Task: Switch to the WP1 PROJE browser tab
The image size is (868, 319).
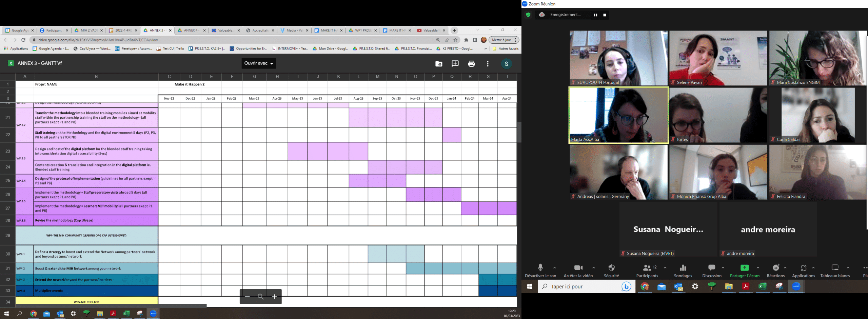Action: click(362, 31)
